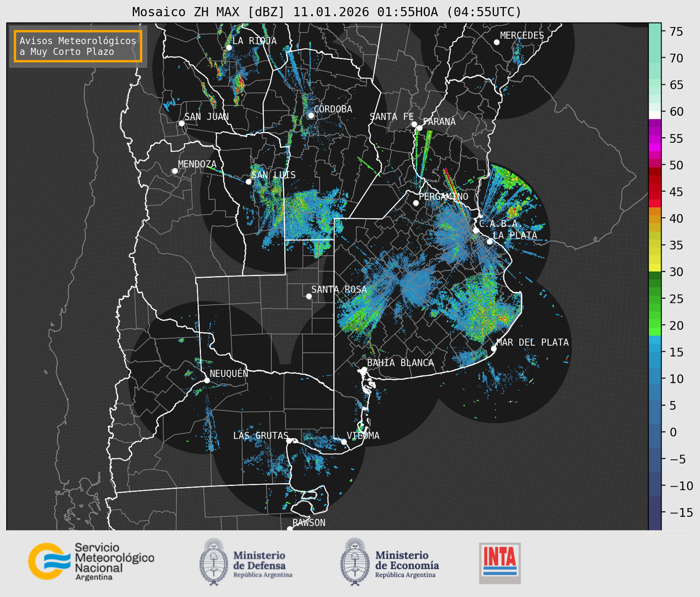Click the SAN LUIS city marker dot
This screenshot has height=597, width=700.
coord(249,182)
